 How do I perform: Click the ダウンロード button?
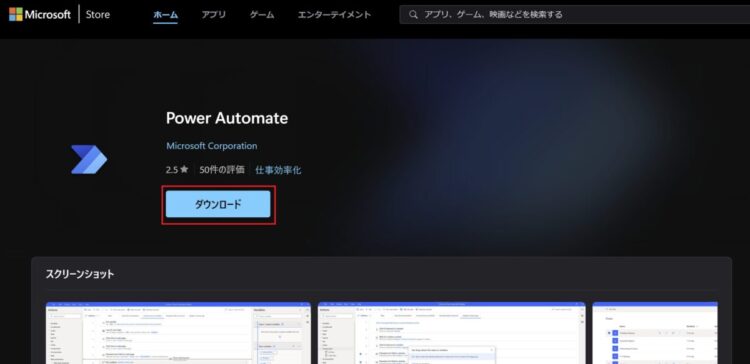click(x=218, y=204)
